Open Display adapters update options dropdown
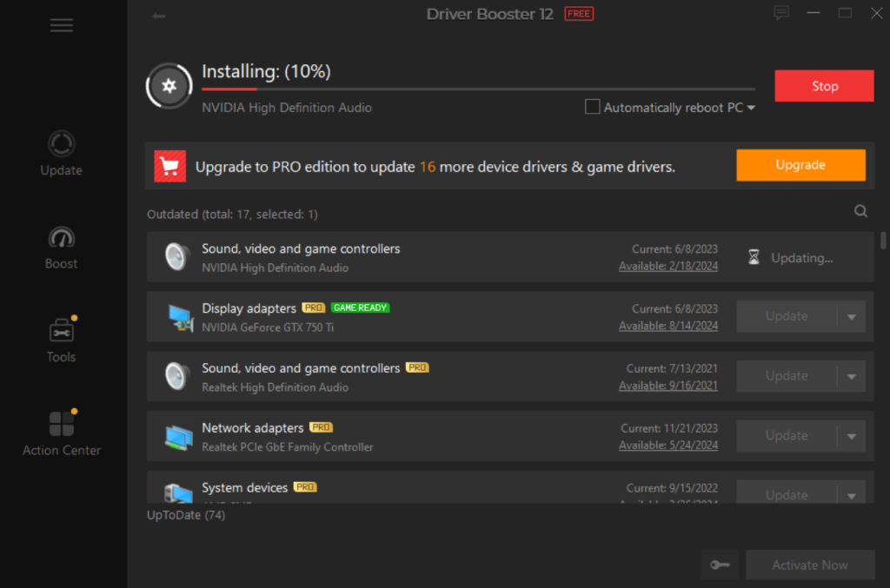 [x=849, y=316]
